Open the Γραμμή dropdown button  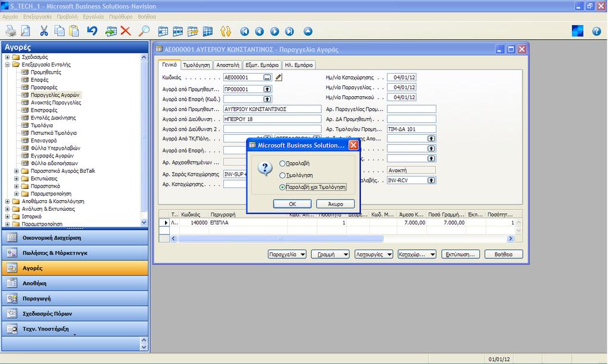point(330,254)
